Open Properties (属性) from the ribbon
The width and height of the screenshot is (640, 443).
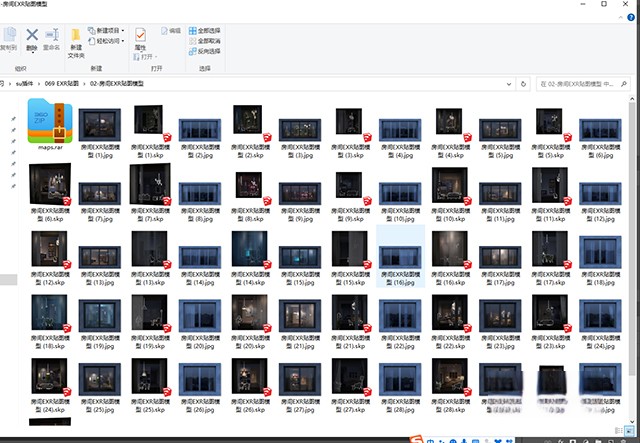point(141,40)
